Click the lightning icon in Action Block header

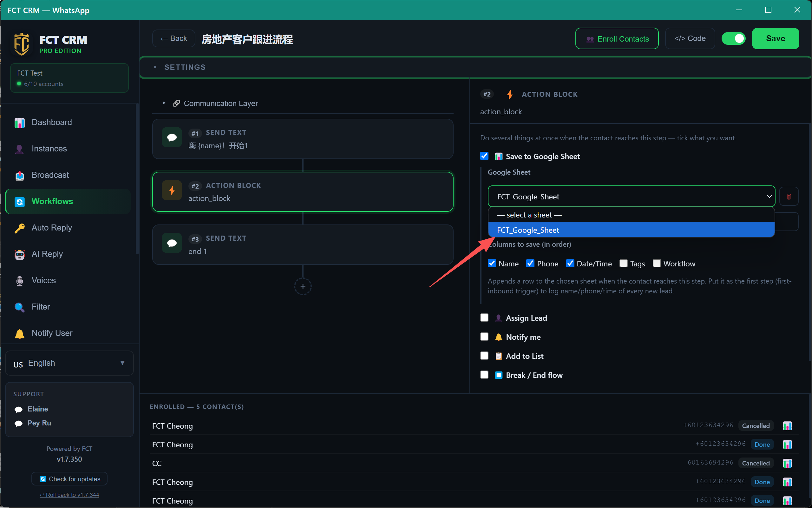pyautogui.click(x=510, y=94)
